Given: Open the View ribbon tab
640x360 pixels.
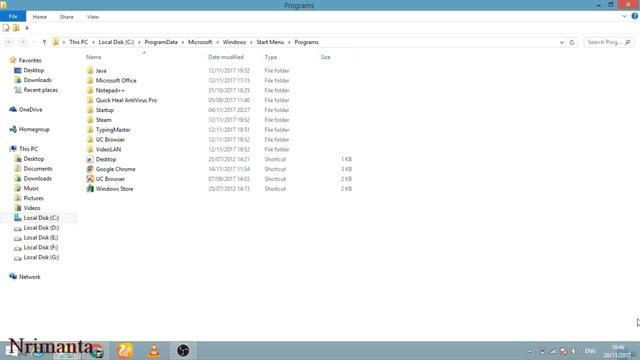Looking at the screenshot, I should tap(93, 17).
